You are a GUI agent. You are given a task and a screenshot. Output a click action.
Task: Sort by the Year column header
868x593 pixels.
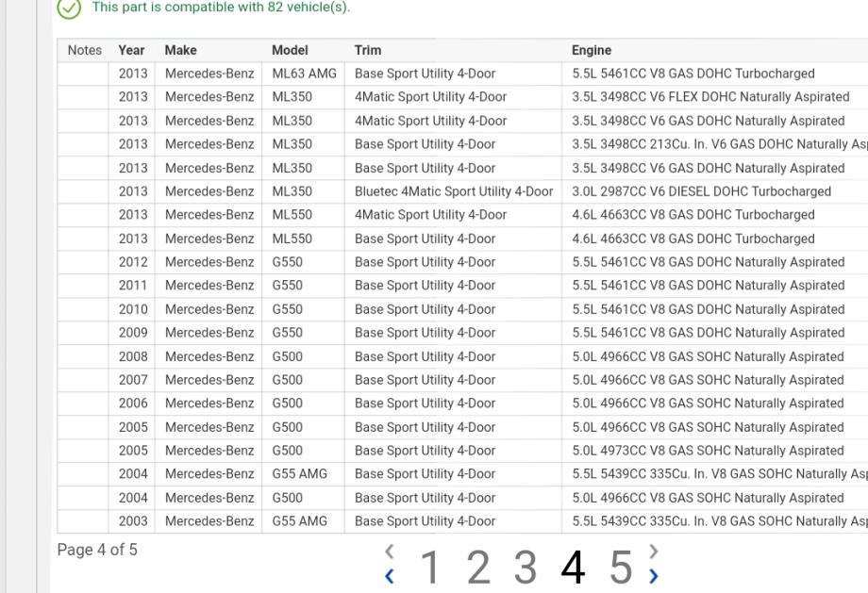(x=131, y=50)
